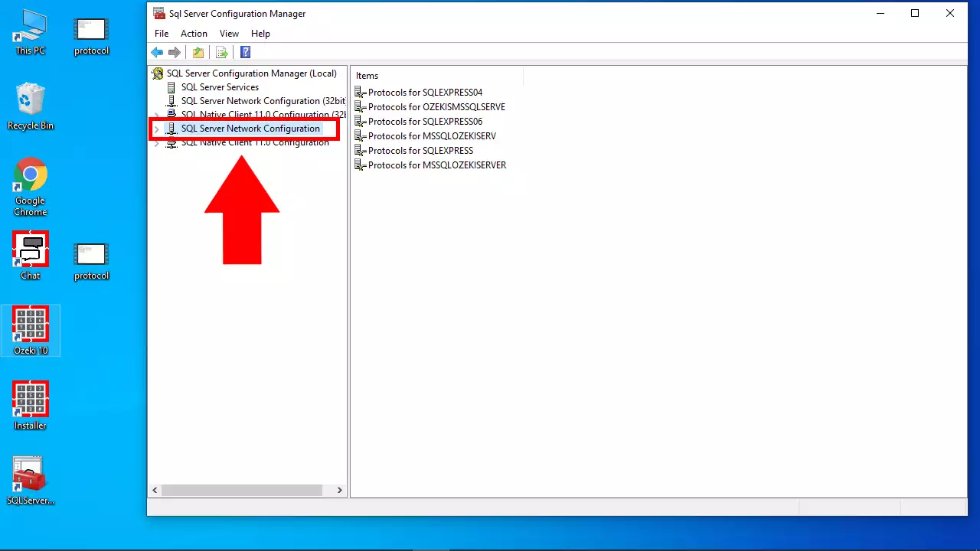
Task: Open the Help menu
Action: pos(260,34)
